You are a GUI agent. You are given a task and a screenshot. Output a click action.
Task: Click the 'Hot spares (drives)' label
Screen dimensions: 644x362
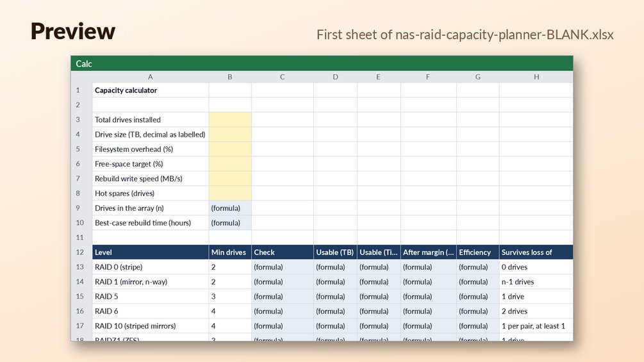pyautogui.click(x=124, y=193)
